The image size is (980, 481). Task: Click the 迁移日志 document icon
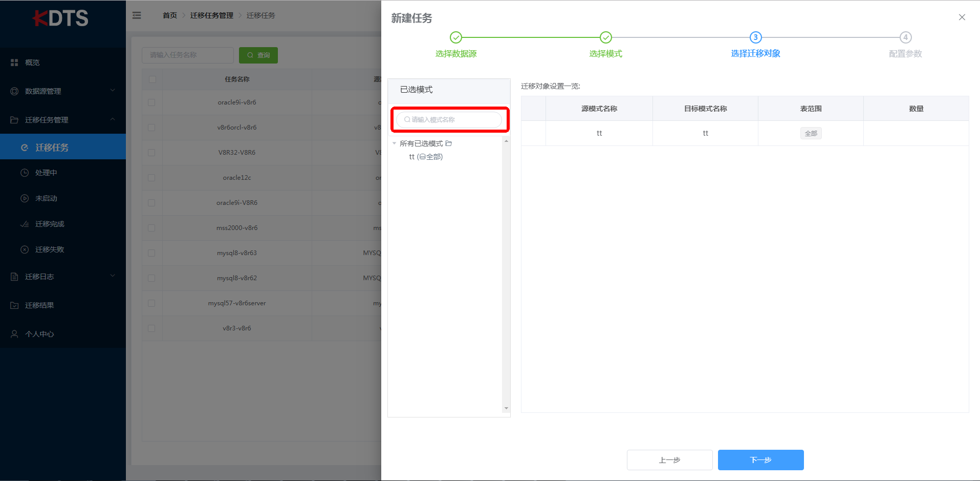[x=14, y=277]
